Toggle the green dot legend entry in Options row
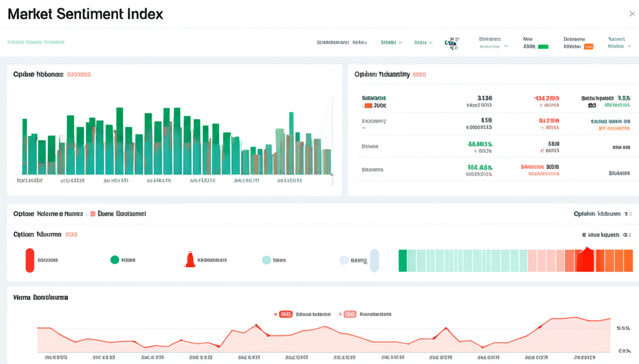Viewport: 639px width, 364px height. coord(114,259)
